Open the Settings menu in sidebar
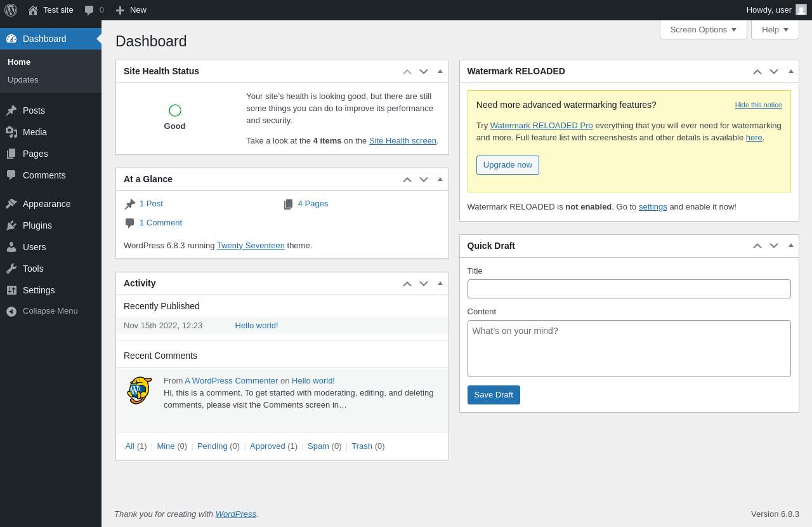The height and width of the screenshot is (527, 812). point(39,290)
